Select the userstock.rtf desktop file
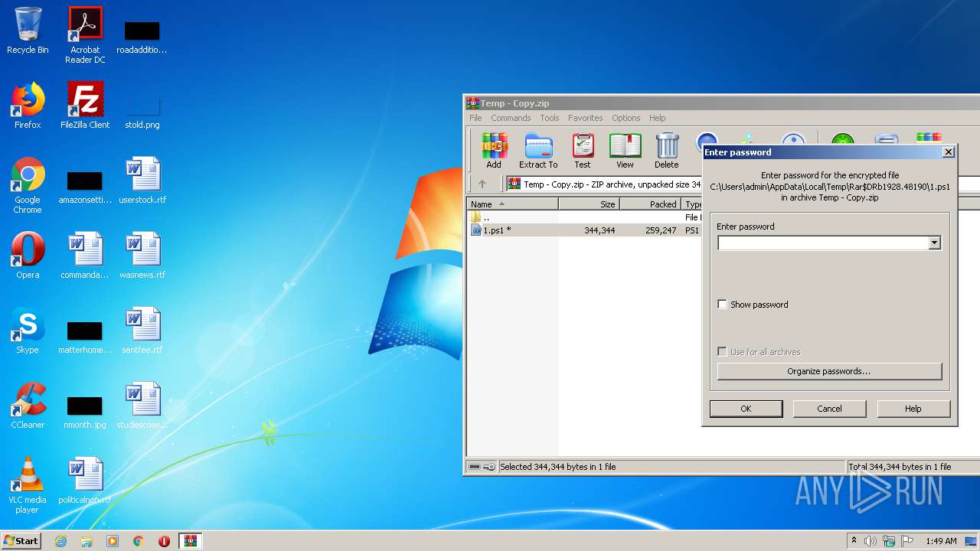Viewport: 980px width, 551px height. (142, 181)
